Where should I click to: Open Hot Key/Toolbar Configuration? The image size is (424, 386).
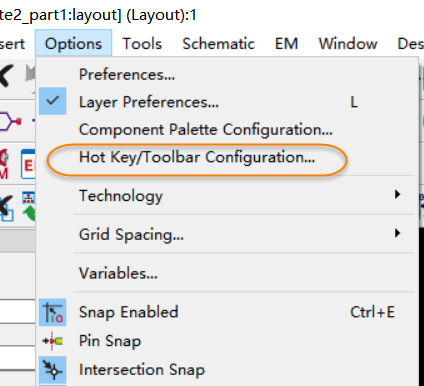tap(197, 157)
